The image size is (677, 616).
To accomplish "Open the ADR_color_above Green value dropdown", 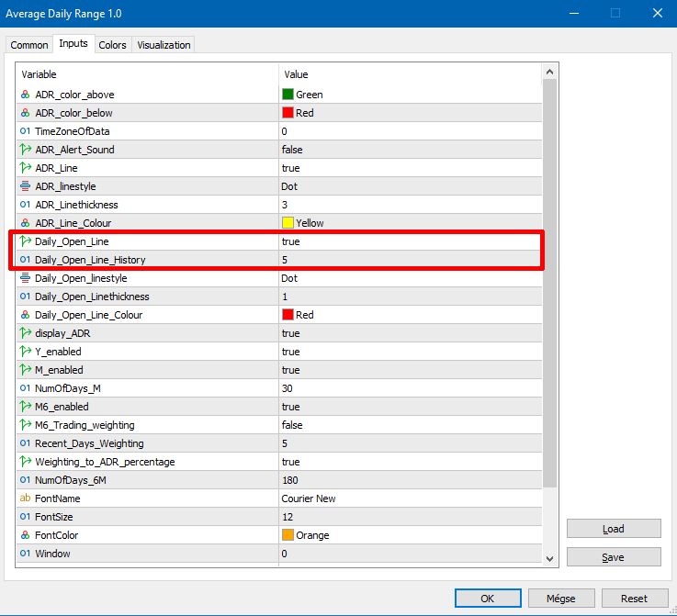I will pyautogui.click(x=411, y=95).
